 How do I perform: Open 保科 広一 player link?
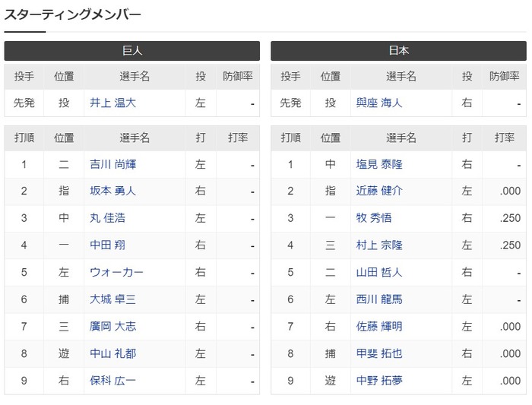pyautogui.click(x=112, y=381)
